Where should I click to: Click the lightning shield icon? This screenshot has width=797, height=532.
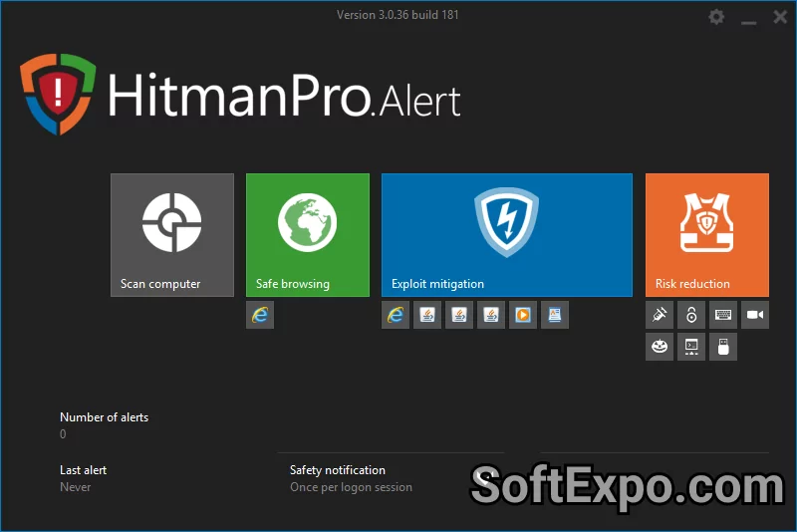point(506,221)
